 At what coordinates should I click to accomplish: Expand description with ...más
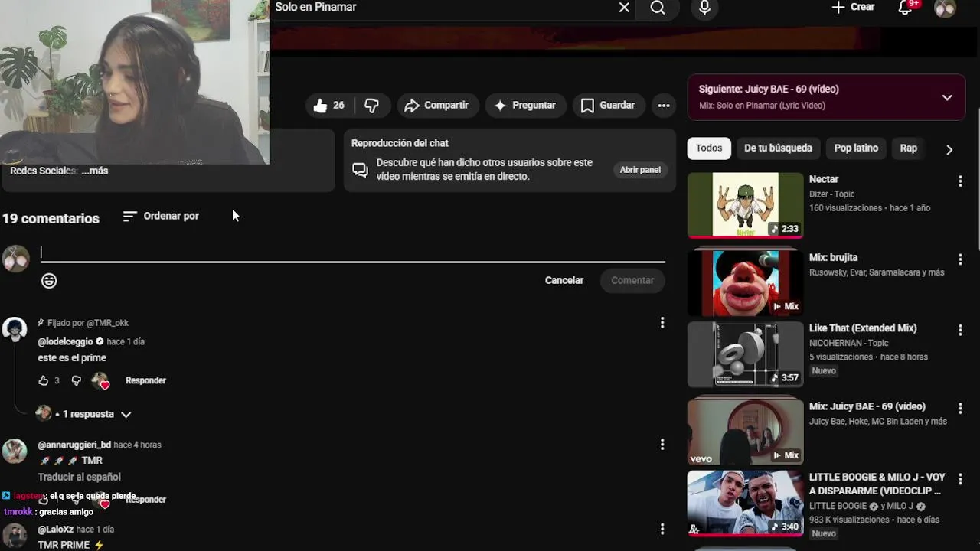click(95, 171)
